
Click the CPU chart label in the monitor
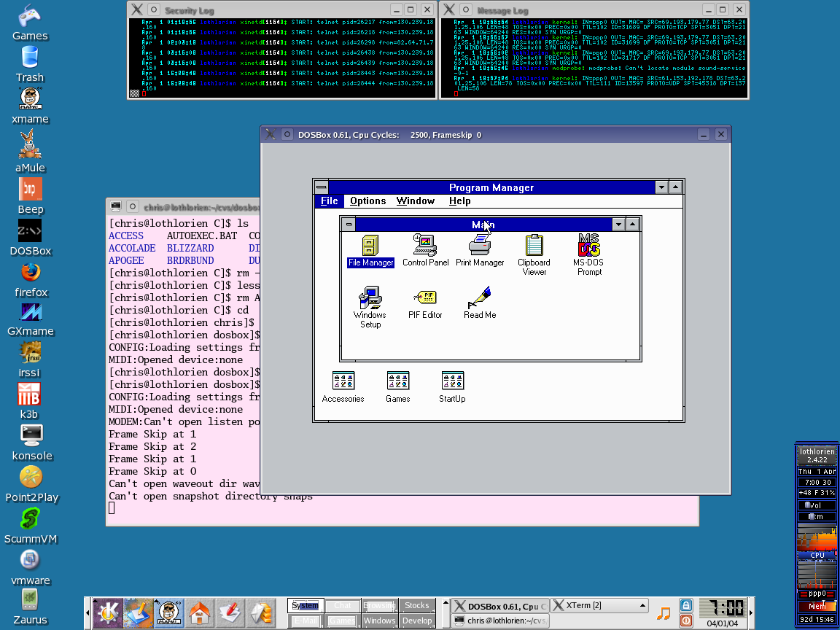[x=817, y=555]
